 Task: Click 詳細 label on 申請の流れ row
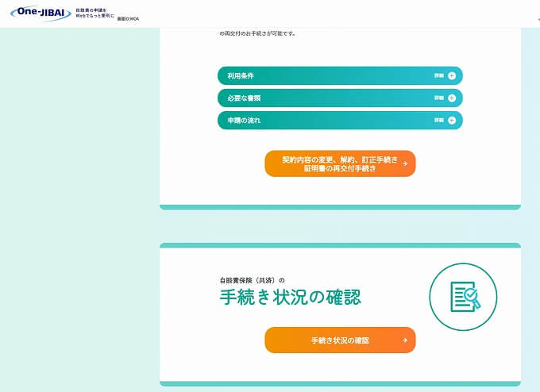(x=438, y=121)
